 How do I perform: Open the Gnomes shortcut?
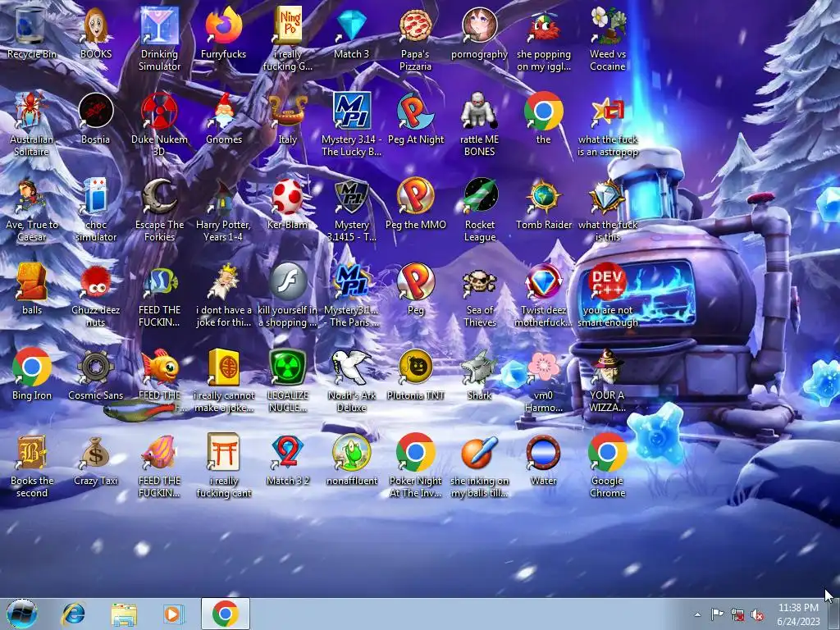223,118
